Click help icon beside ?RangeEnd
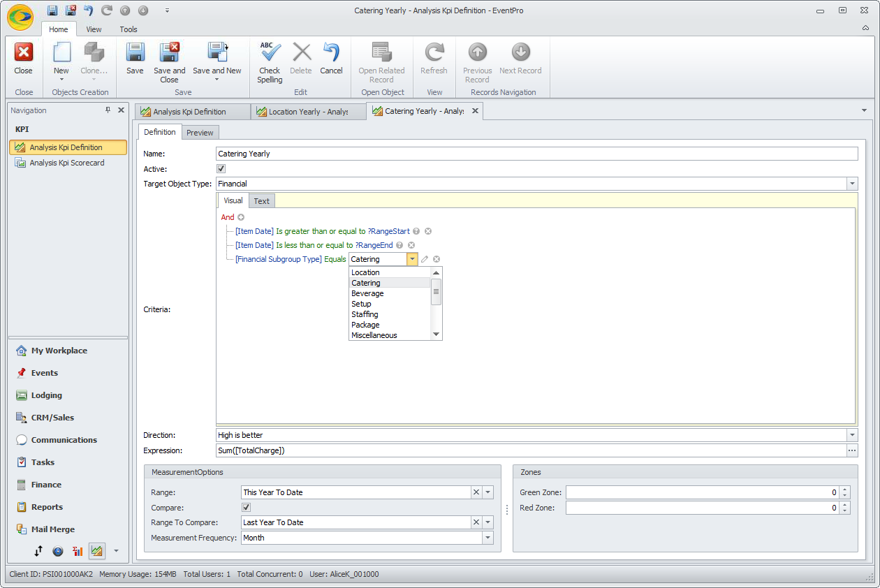Image resolution: width=880 pixels, height=588 pixels. (x=399, y=245)
